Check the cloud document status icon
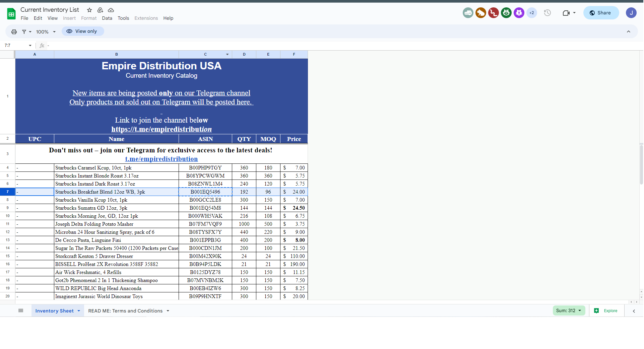 tap(111, 10)
